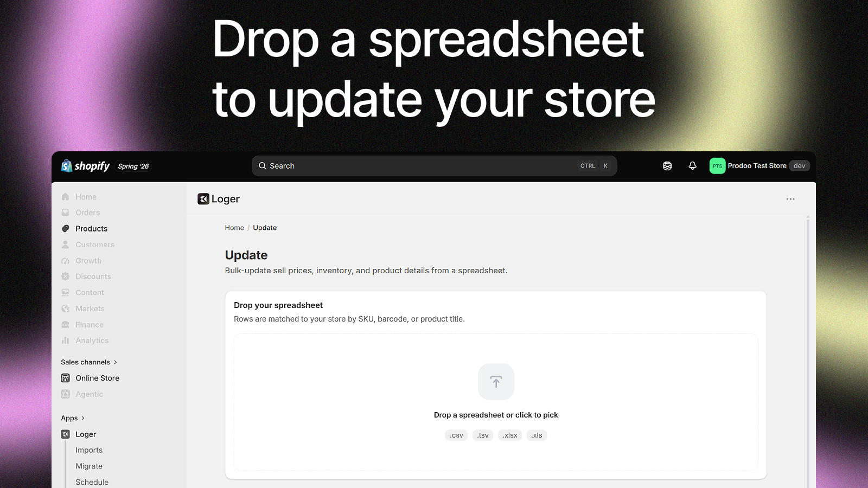Click the Home breadcrumb link
868x488 pixels.
coord(234,228)
